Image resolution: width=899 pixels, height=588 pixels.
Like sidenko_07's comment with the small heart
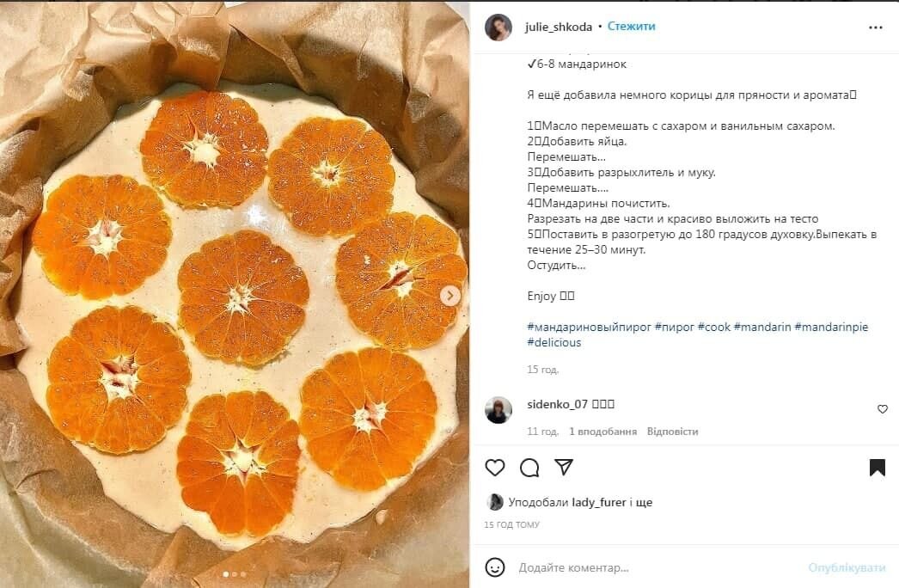tap(882, 409)
